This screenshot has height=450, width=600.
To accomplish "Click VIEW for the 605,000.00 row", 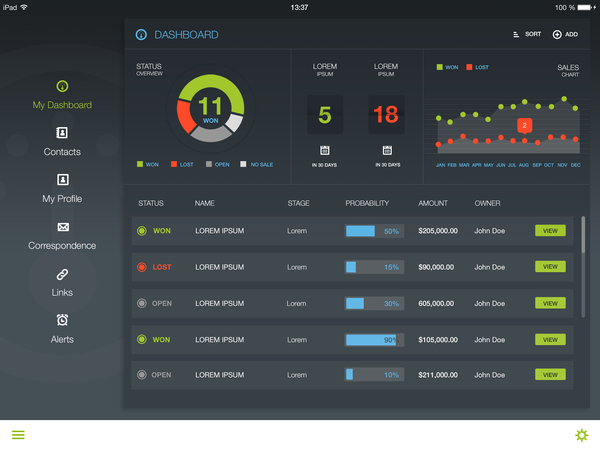I will [x=550, y=303].
